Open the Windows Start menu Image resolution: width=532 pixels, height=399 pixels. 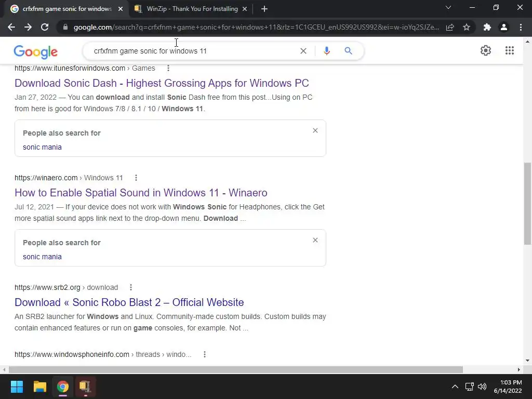[17, 387]
